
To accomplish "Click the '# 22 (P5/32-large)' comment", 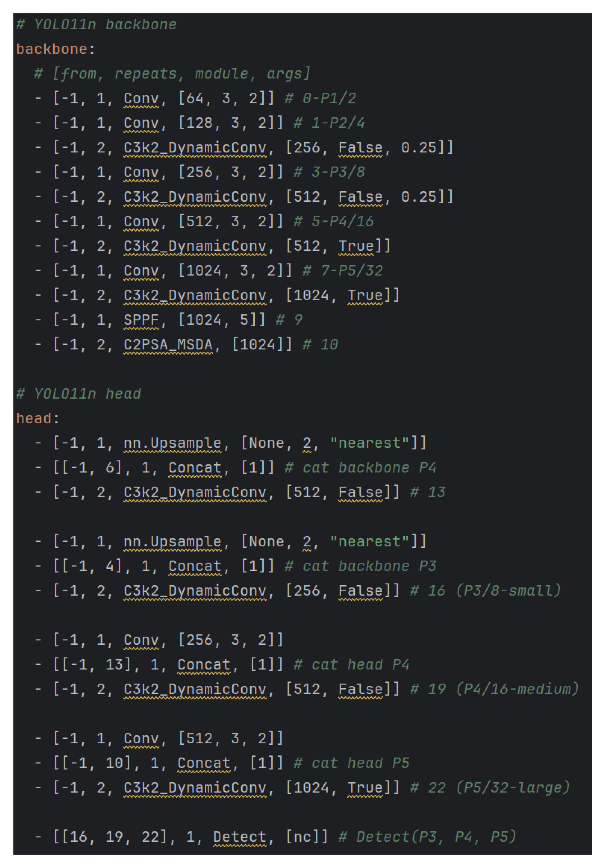I will 490,788.
